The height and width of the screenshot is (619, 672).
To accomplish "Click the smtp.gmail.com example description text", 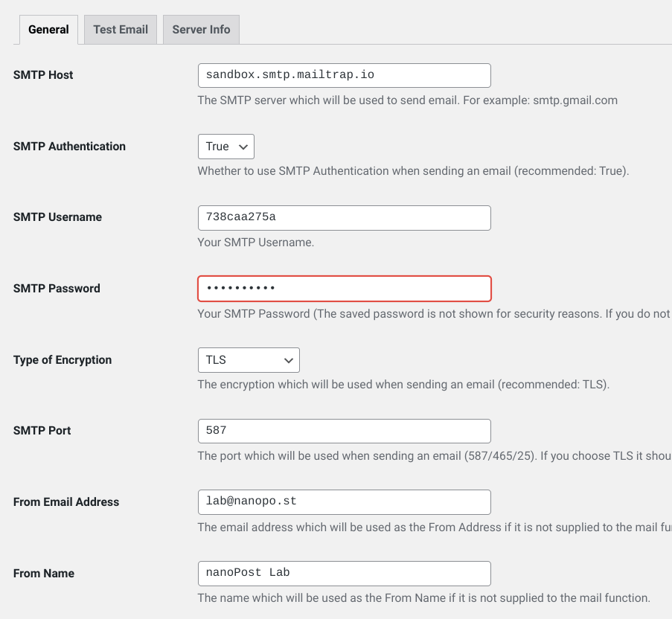I will click(408, 100).
